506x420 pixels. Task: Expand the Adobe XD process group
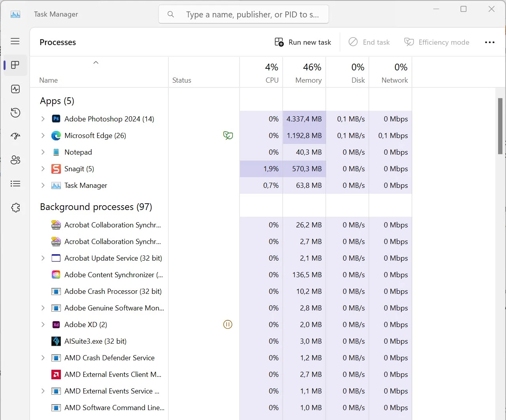[x=43, y=324]
